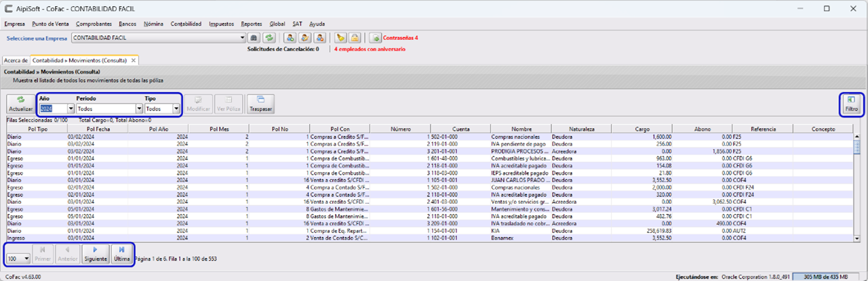Sort by the Concepto column header

coord(823,128)
